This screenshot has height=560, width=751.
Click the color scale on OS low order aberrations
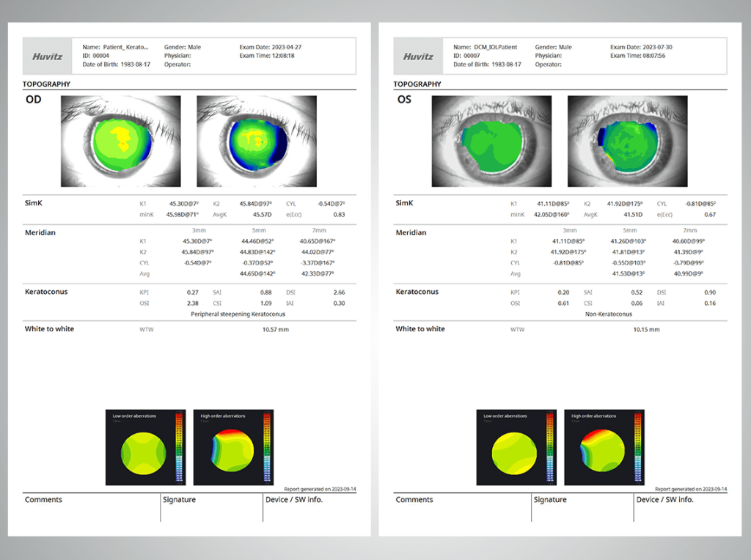[x=549, y=449]
